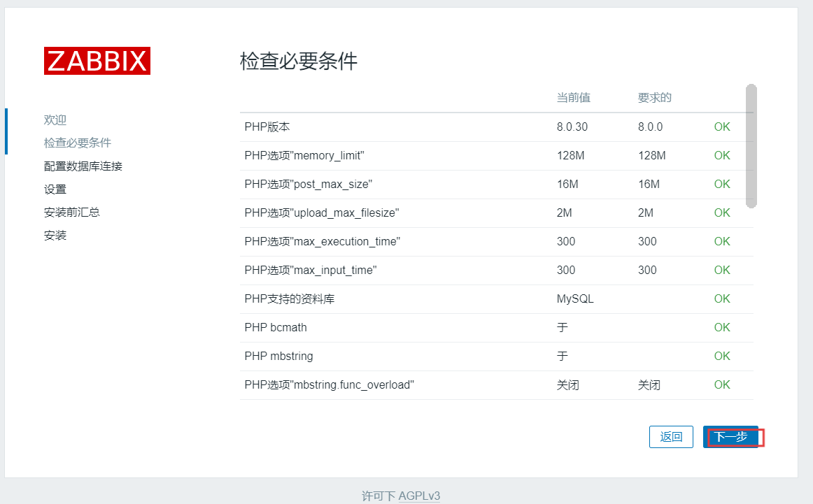Select the 检查必要条件 sidebar step
The width and height of the screenshot is (813, 504).
tap(77, 143)
